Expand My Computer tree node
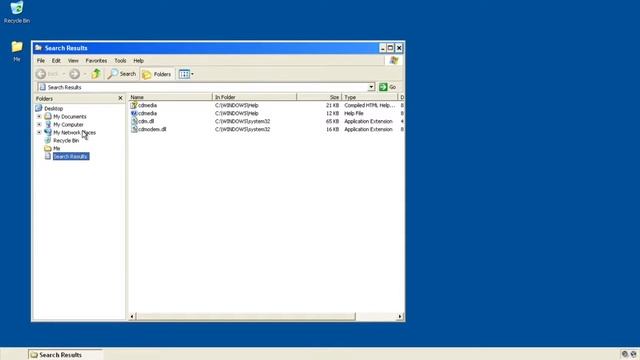The image size is (640, 360). [x=39, y=124]
